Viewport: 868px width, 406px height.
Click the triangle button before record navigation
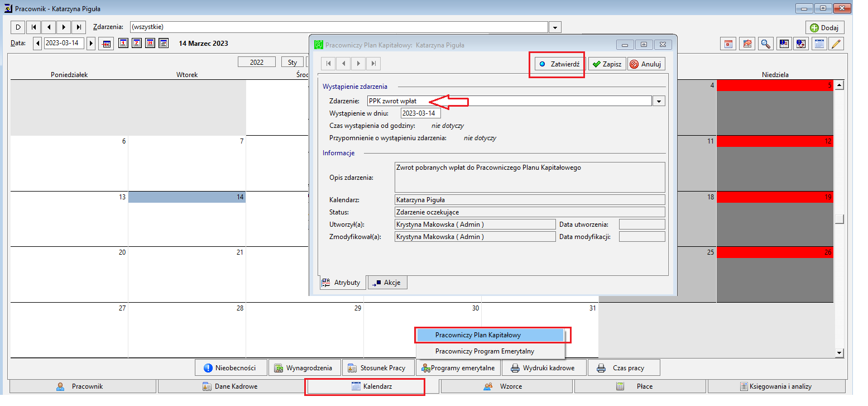(18, 27)
